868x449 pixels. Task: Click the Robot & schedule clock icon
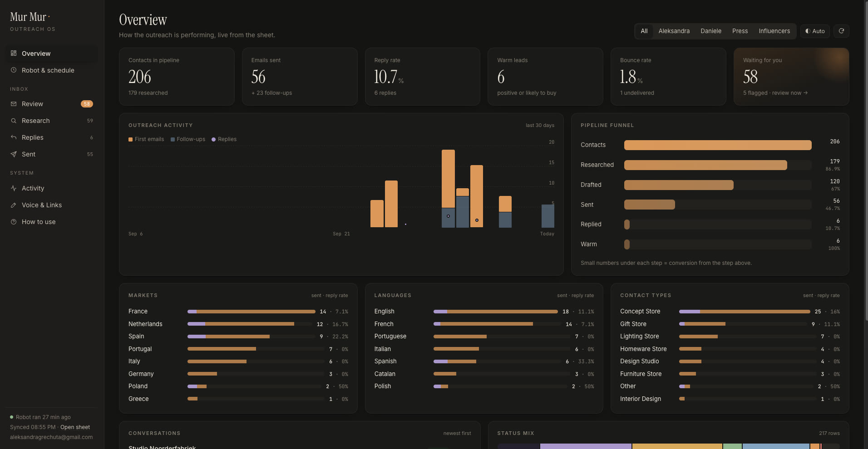coord(14,70)
